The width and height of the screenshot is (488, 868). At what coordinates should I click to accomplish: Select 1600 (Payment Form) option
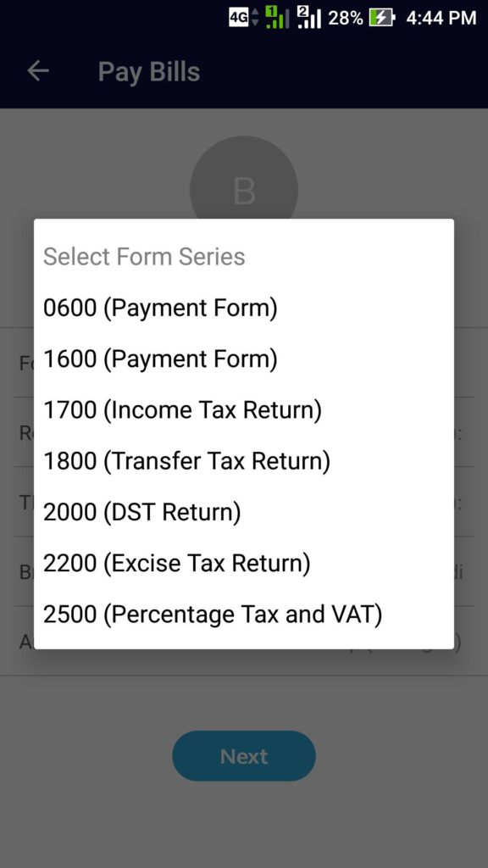click(243, 359)
